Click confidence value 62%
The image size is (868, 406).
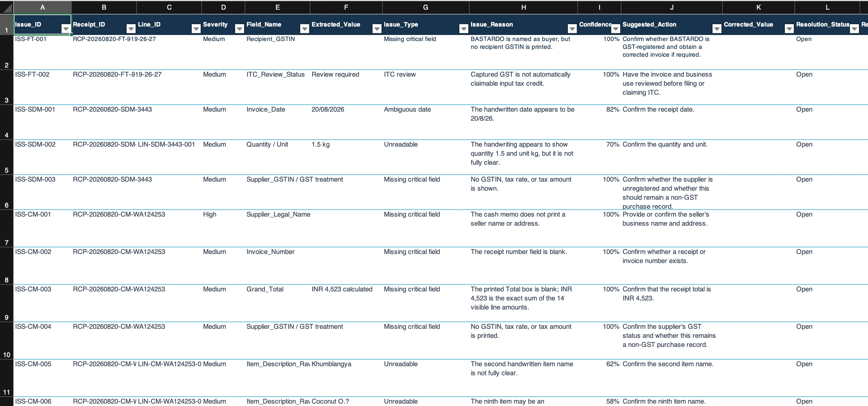[x=599, y=378]
